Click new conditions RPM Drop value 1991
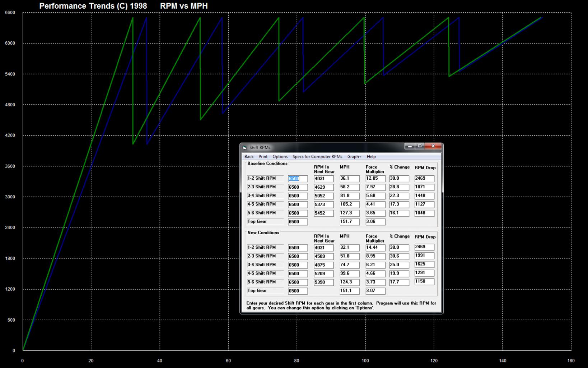The width and height of the screenshot is (588, 368). coord(424,256)
